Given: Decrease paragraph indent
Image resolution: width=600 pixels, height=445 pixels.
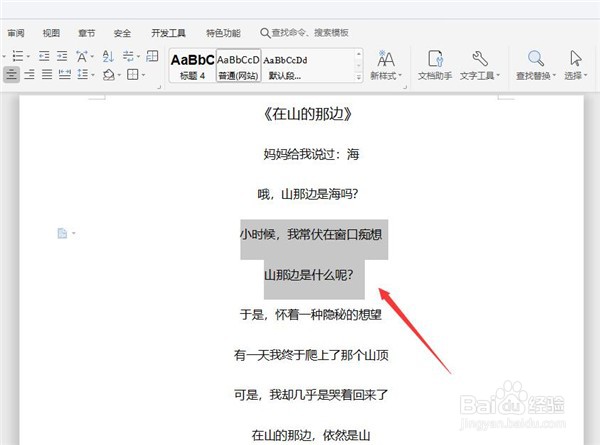Looking at the screenshot, I should 44,56.
